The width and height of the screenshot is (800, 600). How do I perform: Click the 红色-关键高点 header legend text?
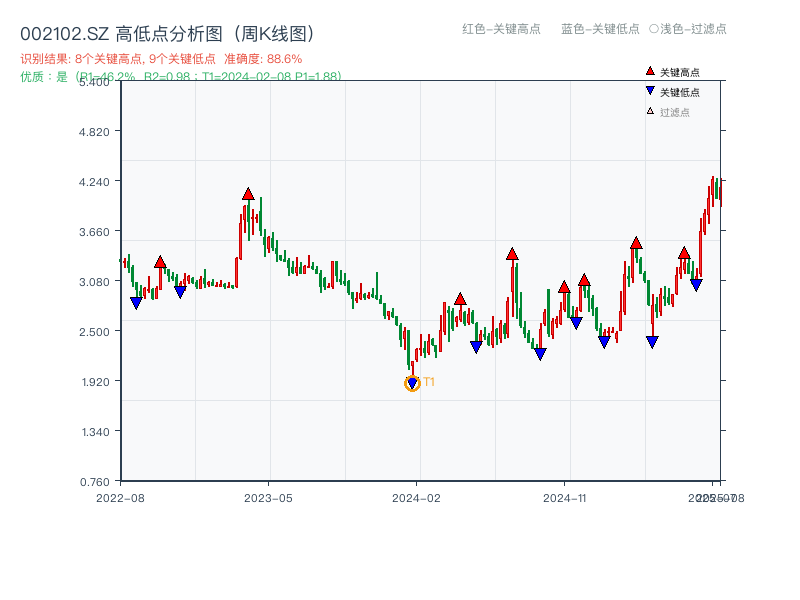(501, 29)
